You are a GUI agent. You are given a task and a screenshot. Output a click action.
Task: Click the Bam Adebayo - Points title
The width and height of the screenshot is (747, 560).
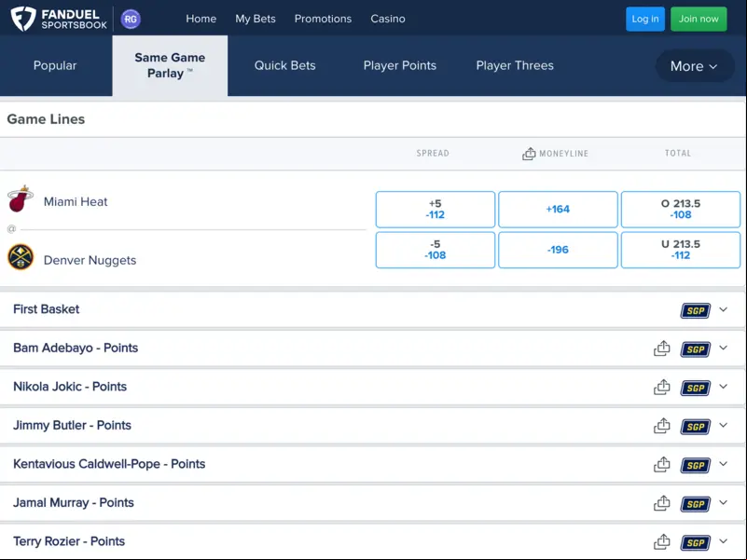click(76, 348)
